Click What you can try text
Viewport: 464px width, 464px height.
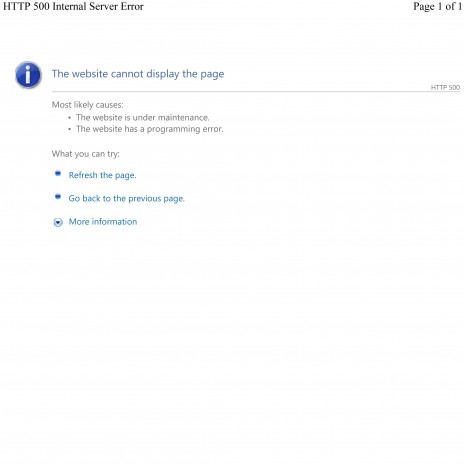pos(85,154)
